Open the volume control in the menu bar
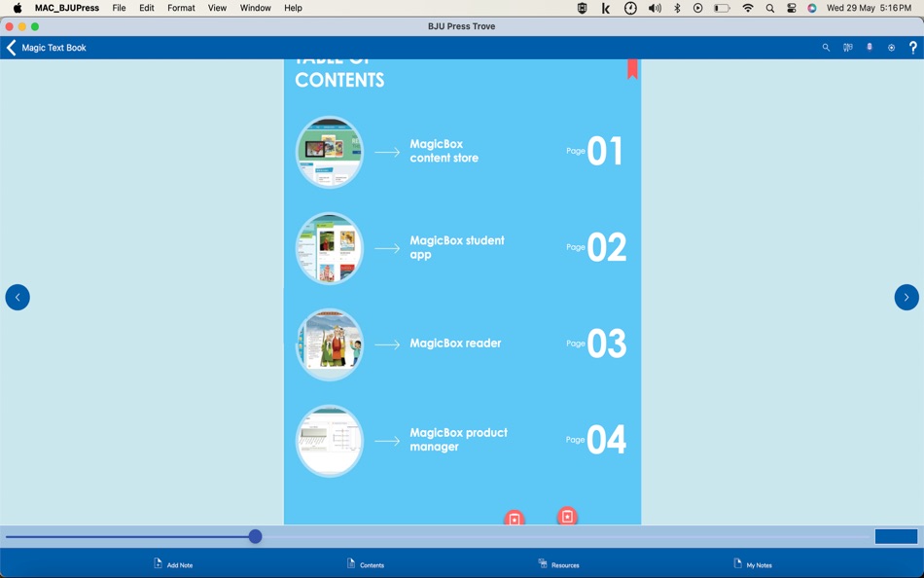Image resolution: width=924 pixels, height=578 pixels. point(655,8)
